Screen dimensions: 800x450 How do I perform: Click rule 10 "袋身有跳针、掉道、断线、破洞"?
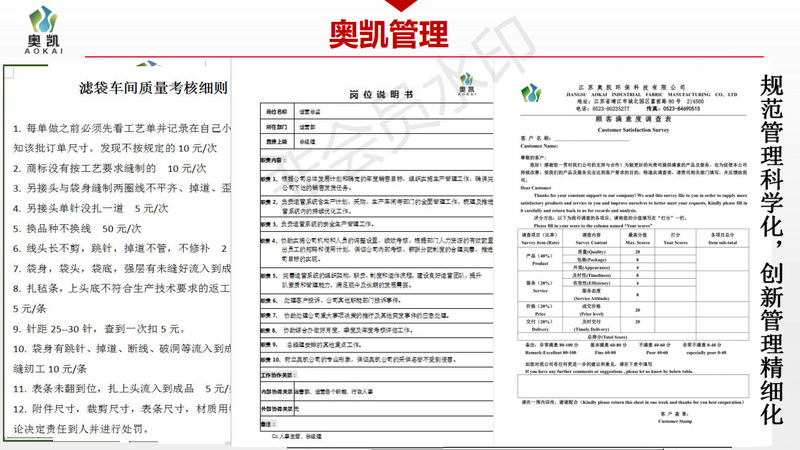pos(121,348)
